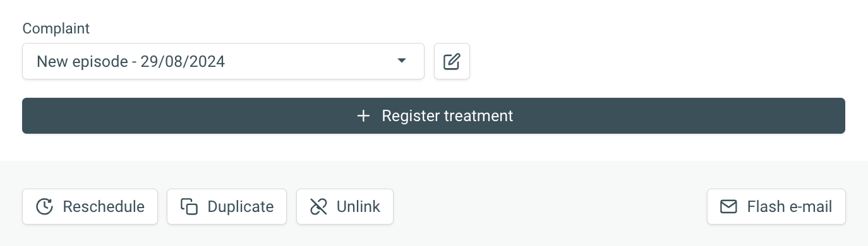The height and width of the screenshot is (246, 868).
Task: Click the envelope icon on Flash e-mail
Action: (x=729, y=207)
